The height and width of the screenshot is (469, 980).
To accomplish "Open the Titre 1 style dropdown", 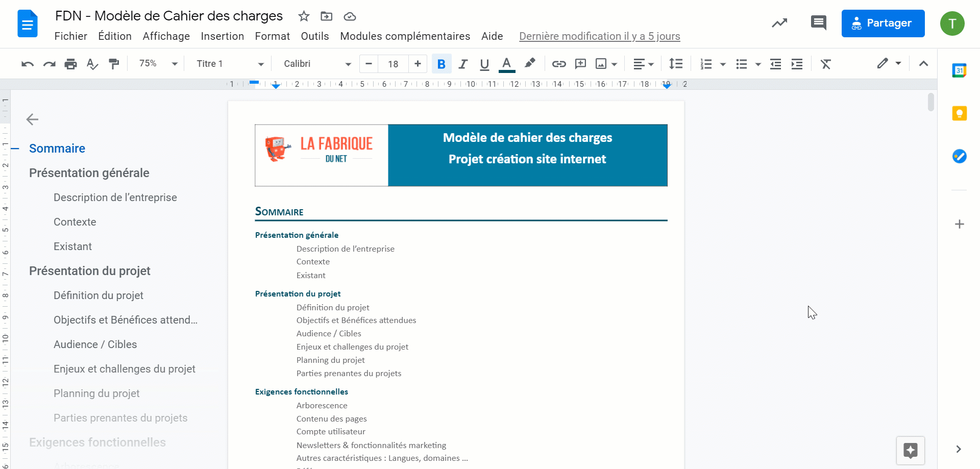I will (x=230, y=64).
